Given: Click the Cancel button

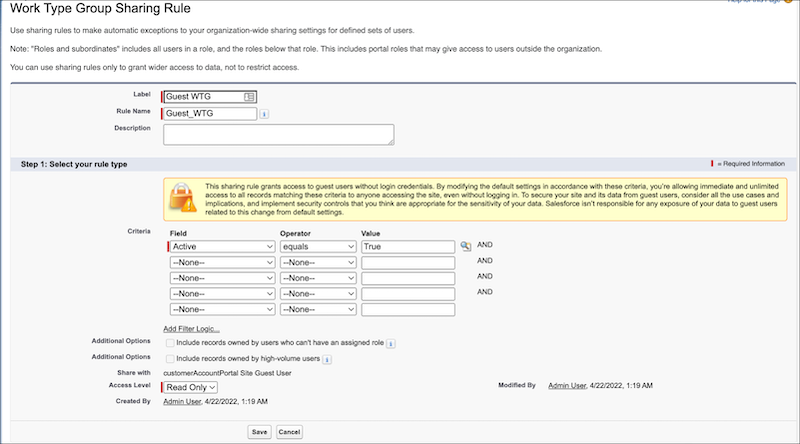Looking at the screenshot, I should point(289,432).
